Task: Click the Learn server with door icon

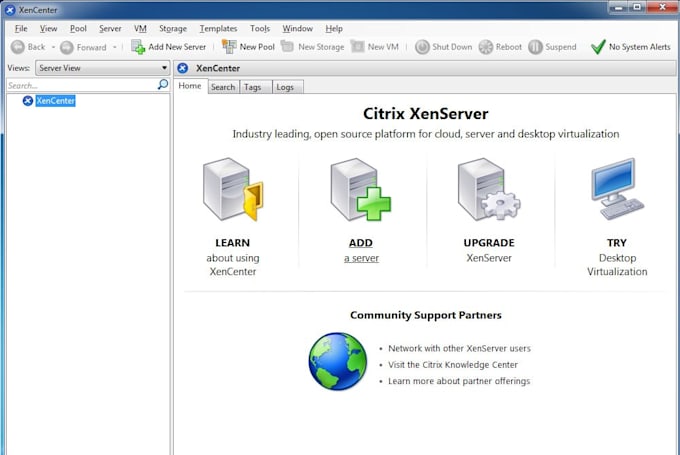Action: click(x=233, y=190)
